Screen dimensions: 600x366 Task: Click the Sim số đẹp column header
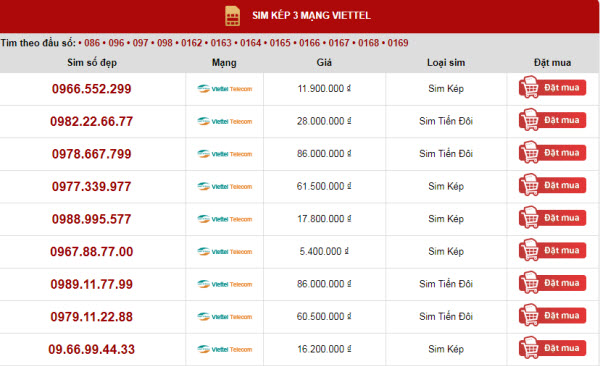click(92, 62)
